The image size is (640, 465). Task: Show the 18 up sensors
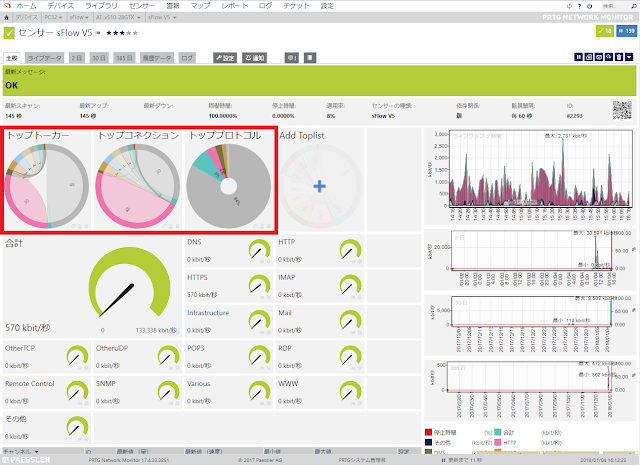(605, 31)
